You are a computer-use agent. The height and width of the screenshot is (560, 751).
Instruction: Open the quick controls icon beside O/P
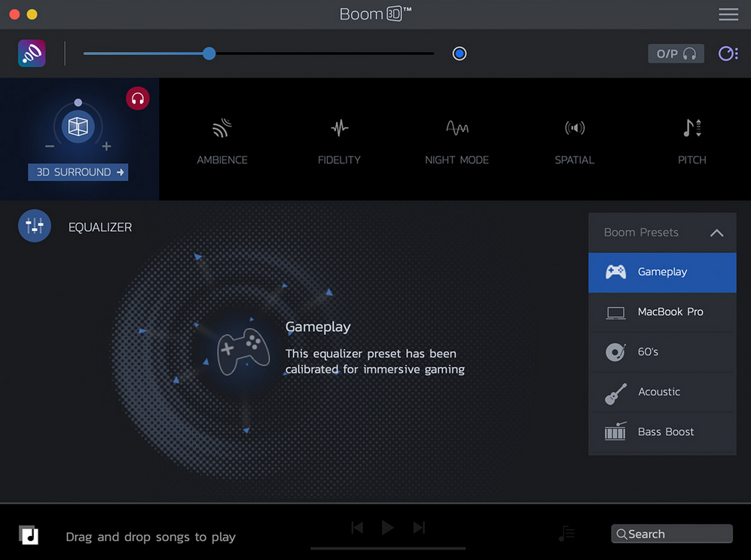click(x=728, y=53)
